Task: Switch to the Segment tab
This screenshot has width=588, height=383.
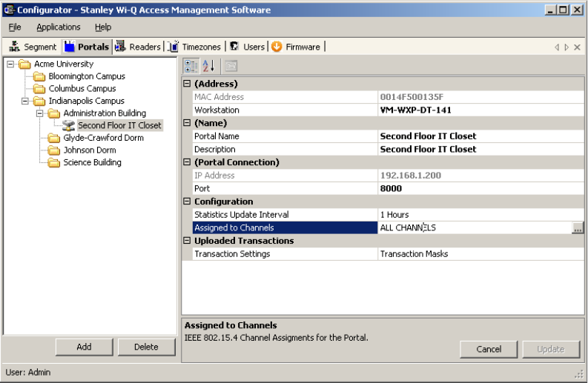Action: click(33, 47)
